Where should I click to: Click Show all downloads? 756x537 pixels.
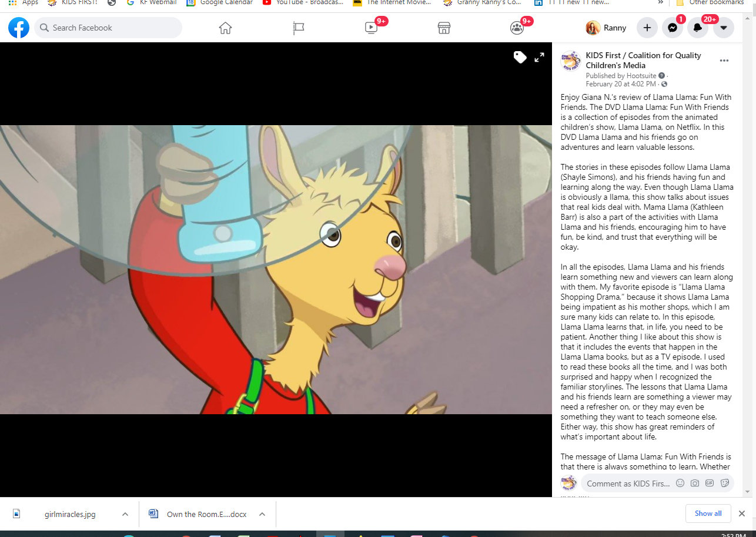point(708,513)
